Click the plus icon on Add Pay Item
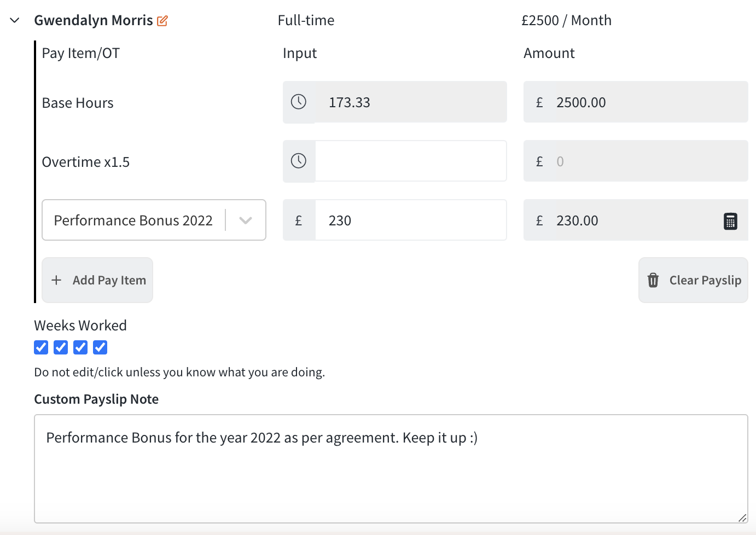The image size is (756, 535). 56,280
